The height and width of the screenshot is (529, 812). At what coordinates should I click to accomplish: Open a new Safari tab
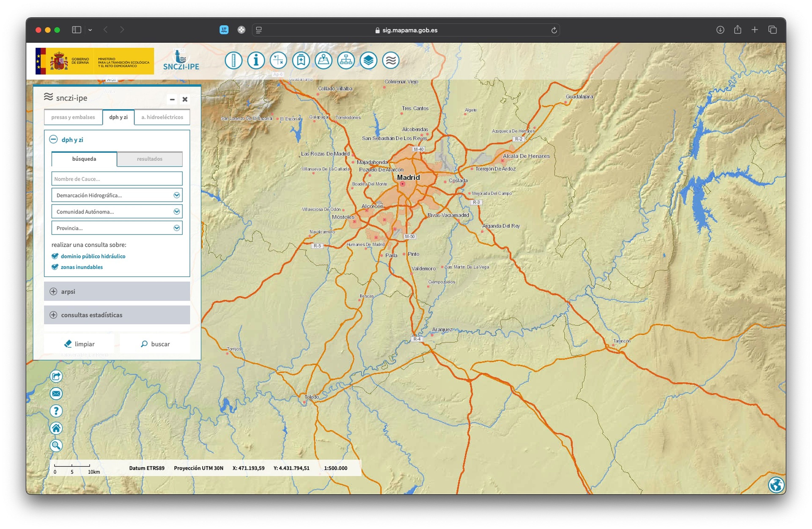point(755,30)
